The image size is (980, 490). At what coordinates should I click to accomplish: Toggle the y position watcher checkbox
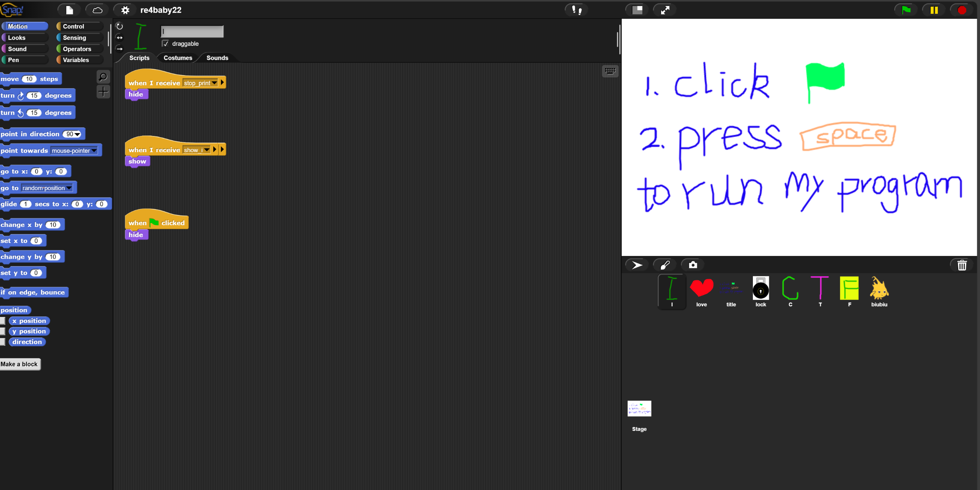coord(3,331)
